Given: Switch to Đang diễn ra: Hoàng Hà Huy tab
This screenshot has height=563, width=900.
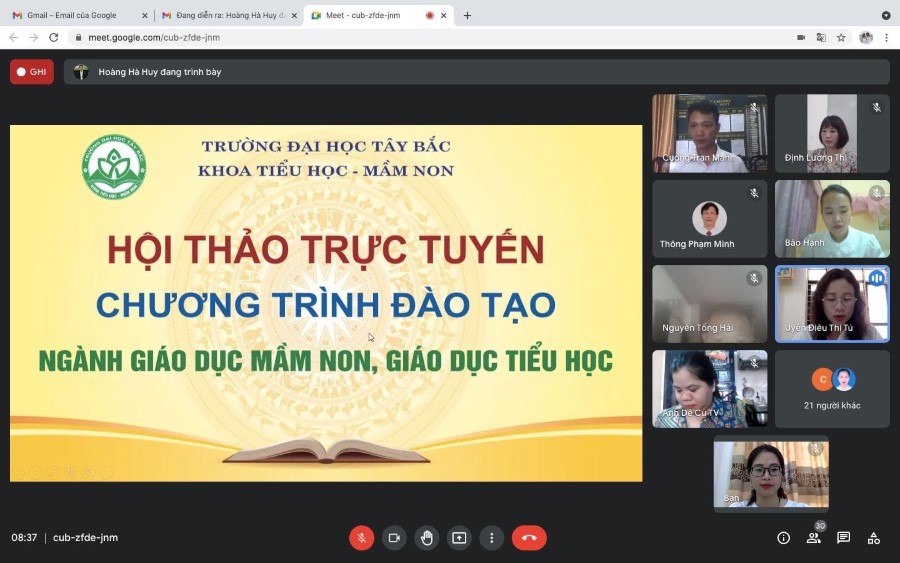Looking at the screenshot, I should pos(230,15).
